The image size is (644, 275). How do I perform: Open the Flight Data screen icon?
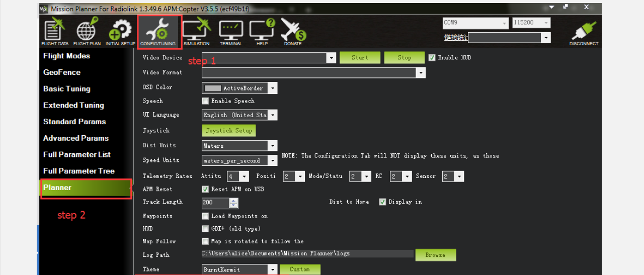pos(55,31)
